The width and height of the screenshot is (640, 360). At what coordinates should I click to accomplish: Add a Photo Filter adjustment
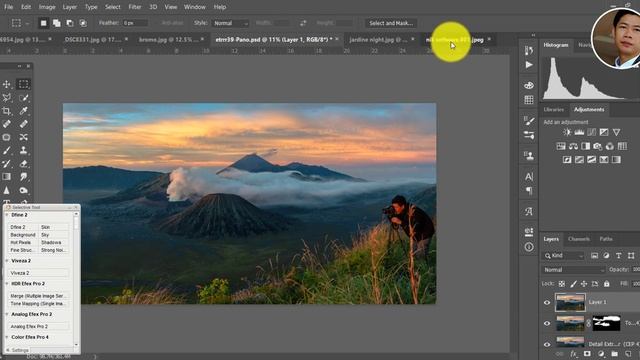(x=598, y=146)
